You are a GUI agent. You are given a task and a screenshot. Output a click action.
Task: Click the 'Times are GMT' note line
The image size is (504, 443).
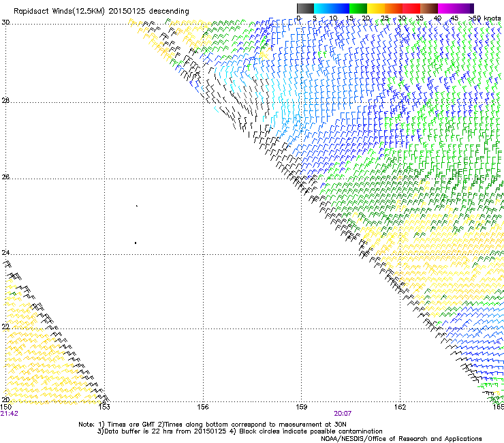pyautogui.click(x=212, y=425)
